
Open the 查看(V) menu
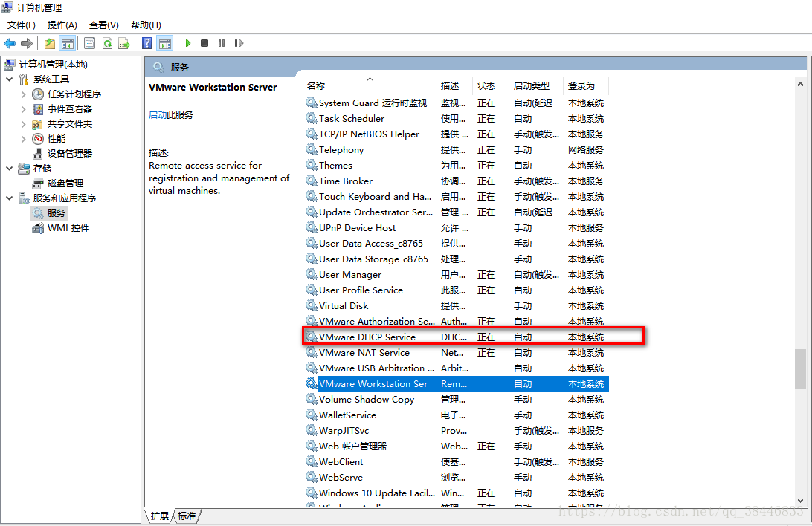pyautogui.click(x=103, y=25)
